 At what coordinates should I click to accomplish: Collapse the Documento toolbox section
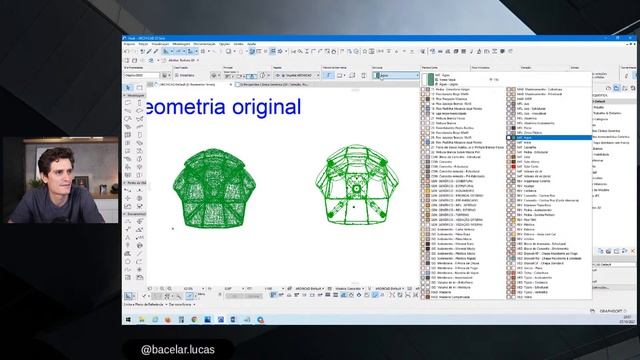click(x=134, y=214)
